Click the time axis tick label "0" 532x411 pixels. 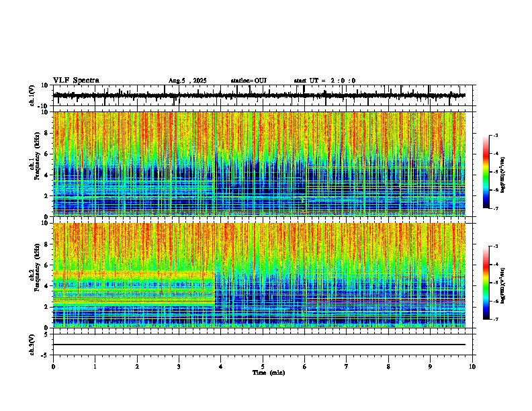coord(53,367)
